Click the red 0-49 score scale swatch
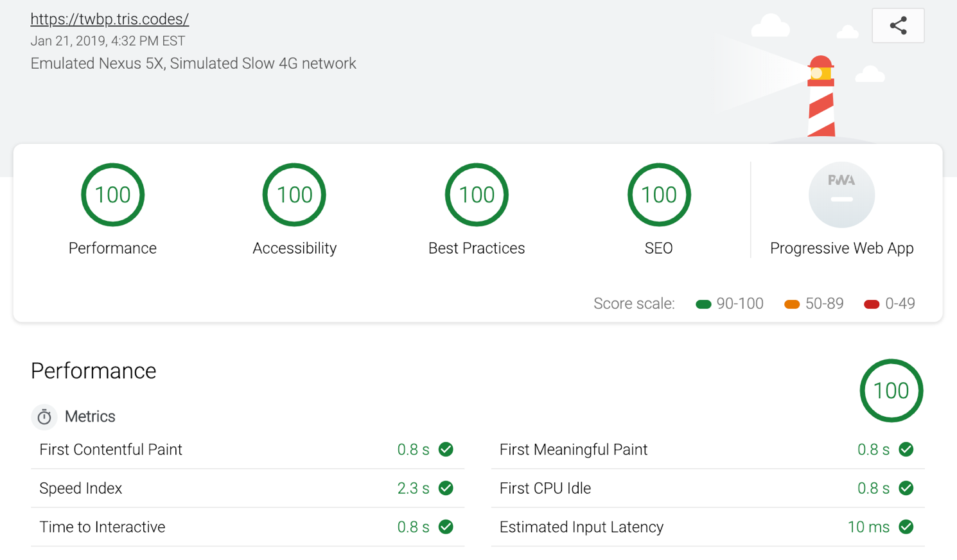 pos(872,304)
